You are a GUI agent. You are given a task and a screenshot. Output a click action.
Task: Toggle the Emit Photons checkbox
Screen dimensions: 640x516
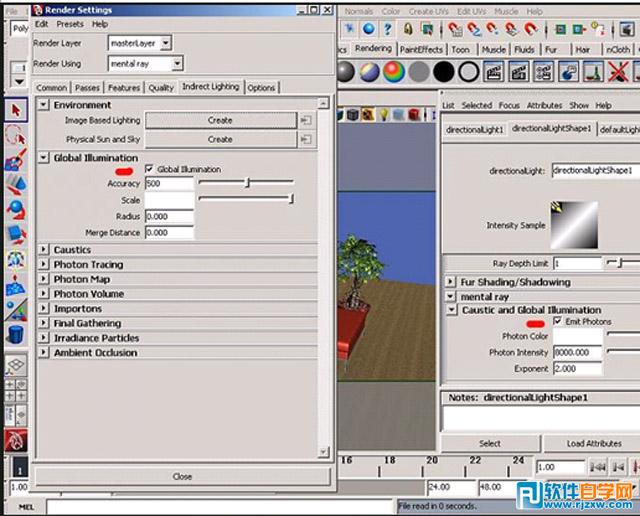[558, 321]
